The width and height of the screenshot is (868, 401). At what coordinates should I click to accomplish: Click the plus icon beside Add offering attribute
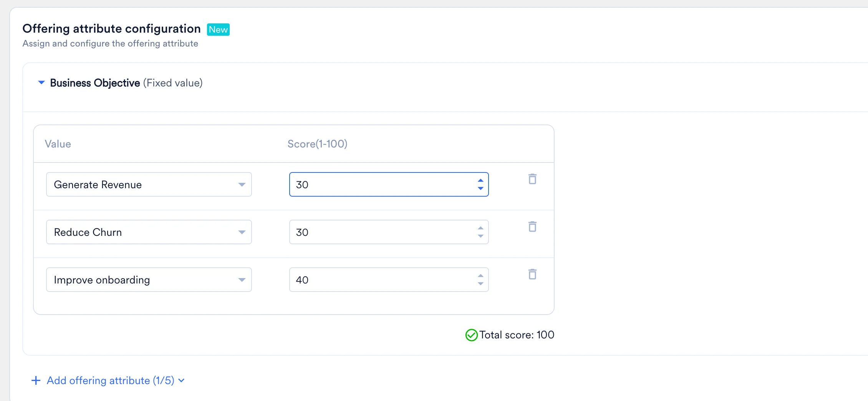click(x=36, y=380)
